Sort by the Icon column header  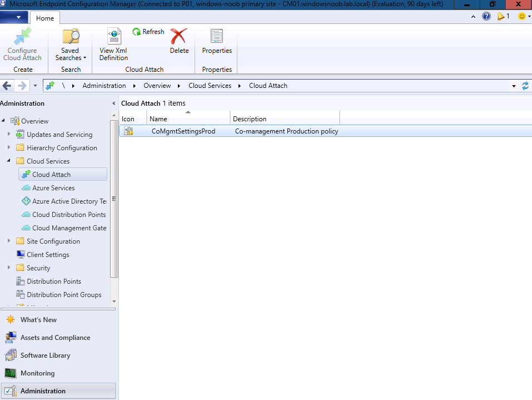click(x=133, y=119)
